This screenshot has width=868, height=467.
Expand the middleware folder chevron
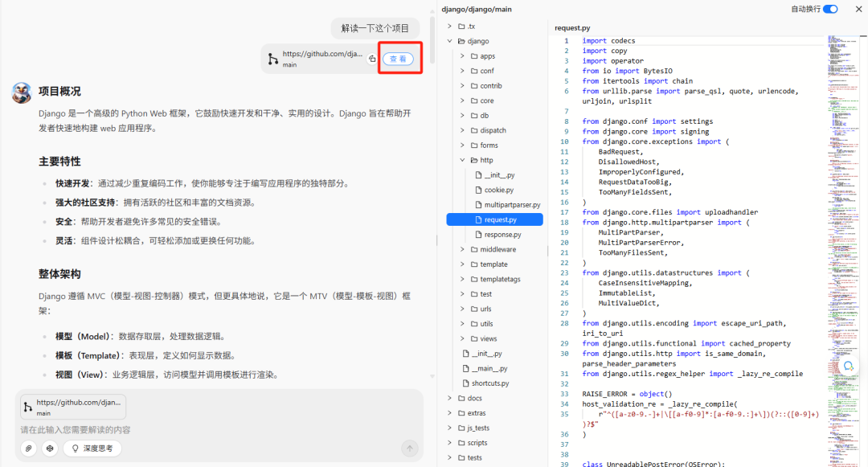point(462,249)
